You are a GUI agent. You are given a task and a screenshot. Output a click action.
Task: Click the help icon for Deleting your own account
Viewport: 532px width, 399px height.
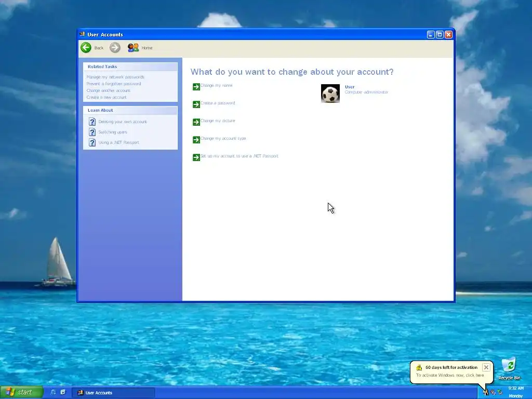click(92, 122)
